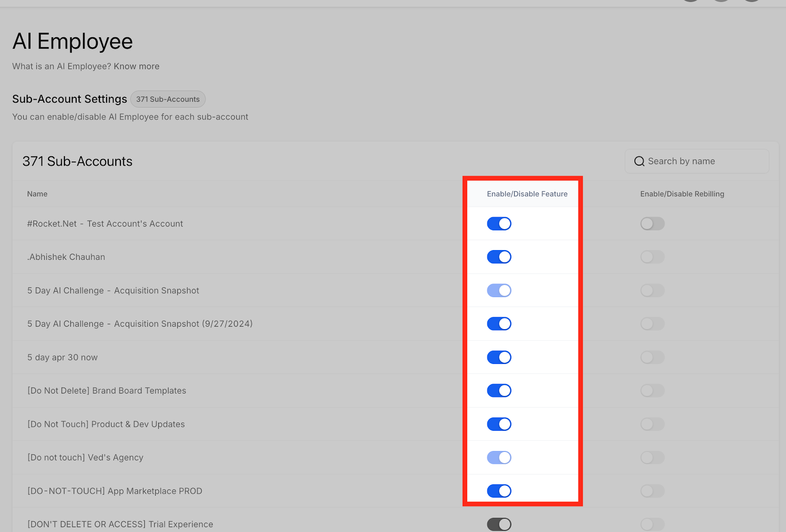Toggle feature for Ved's Agency
Screen dimensions: 786x532
pos(499,457)
